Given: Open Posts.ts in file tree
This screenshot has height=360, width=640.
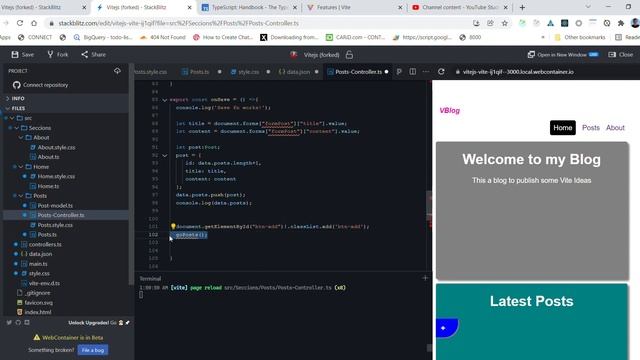Looking at the screenshot, I should [47, 235].
